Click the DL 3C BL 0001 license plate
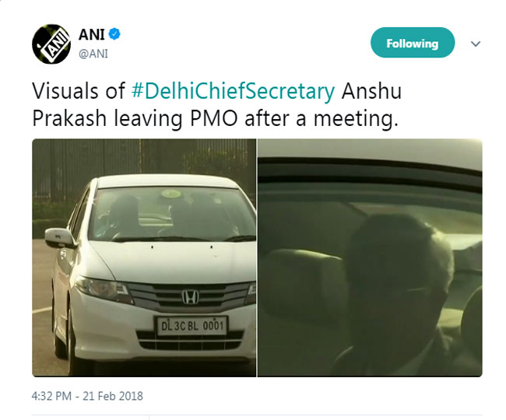The width and height of the screenshot is (506, 420). pos(192,326)
